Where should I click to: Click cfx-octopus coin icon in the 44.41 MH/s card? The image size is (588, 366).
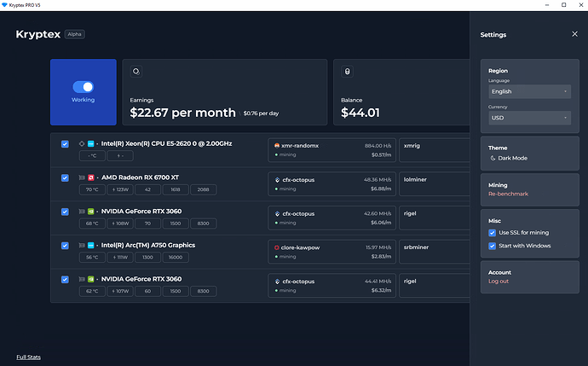point(277,282)
